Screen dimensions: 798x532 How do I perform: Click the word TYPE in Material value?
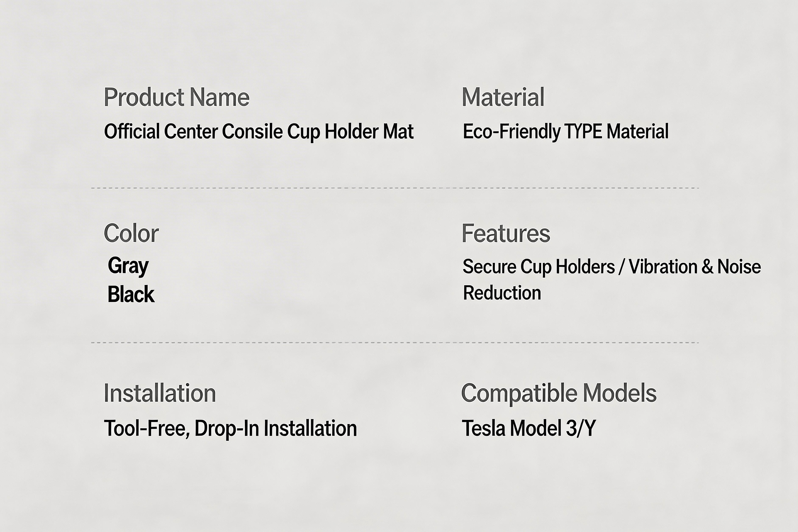(583, 132)
